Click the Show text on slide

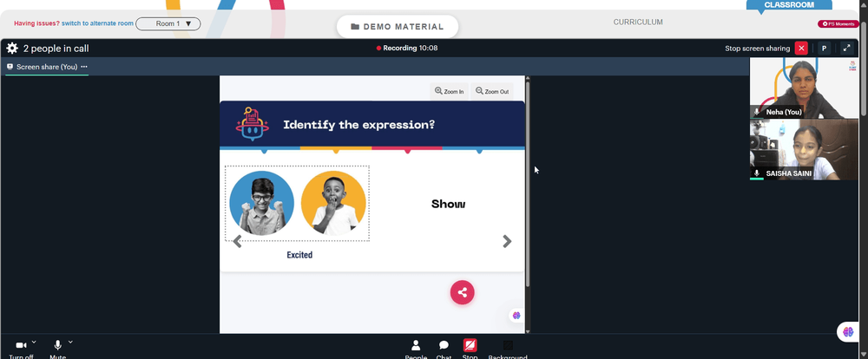coord(448,204)
